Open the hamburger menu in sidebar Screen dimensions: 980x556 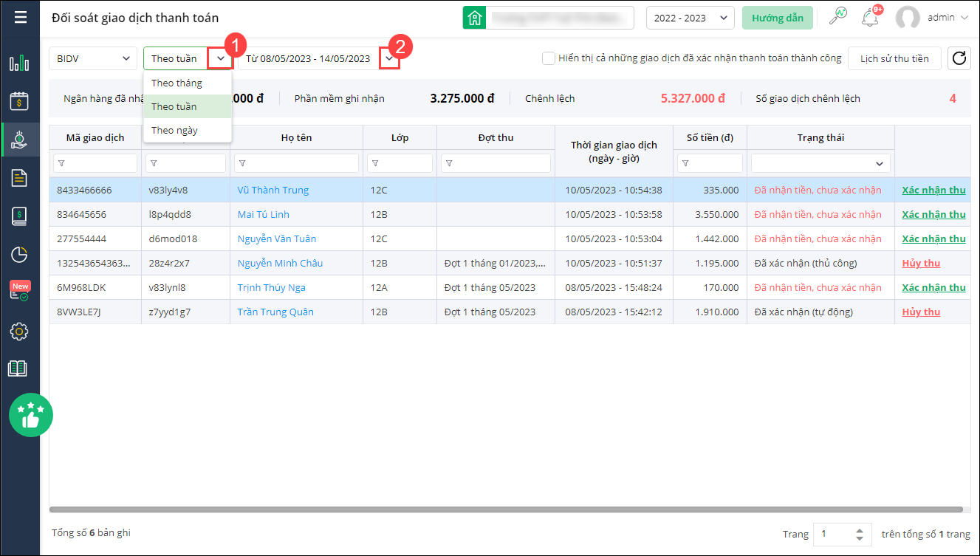[20, 18]
